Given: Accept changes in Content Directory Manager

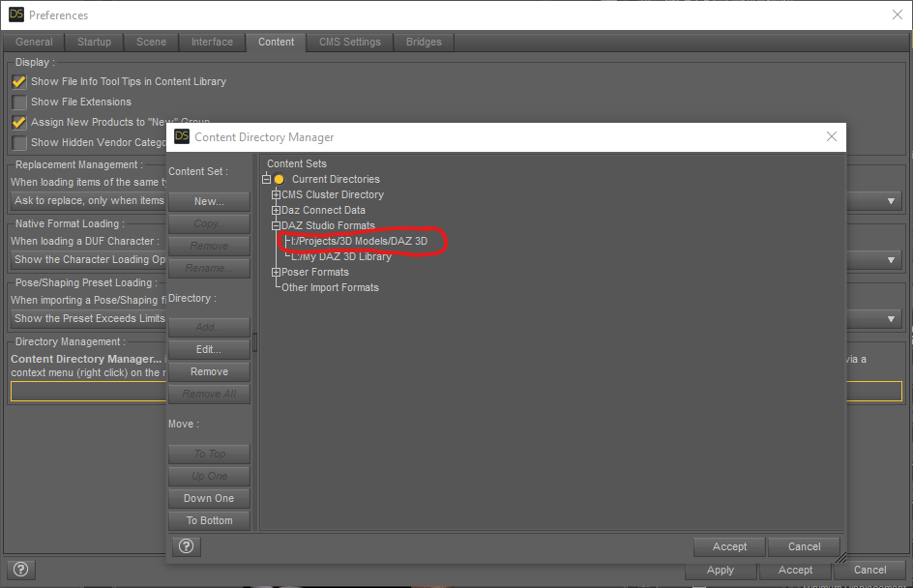Looking at the screenshot, I should tap(729, 546).
